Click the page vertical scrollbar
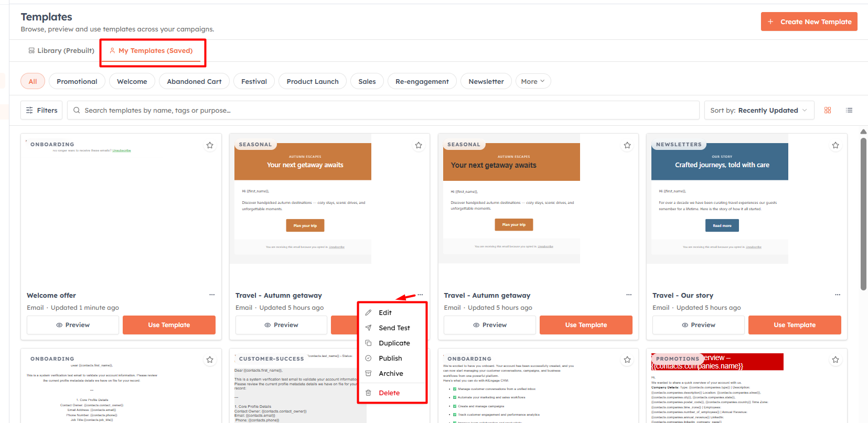 click(863, 214)
